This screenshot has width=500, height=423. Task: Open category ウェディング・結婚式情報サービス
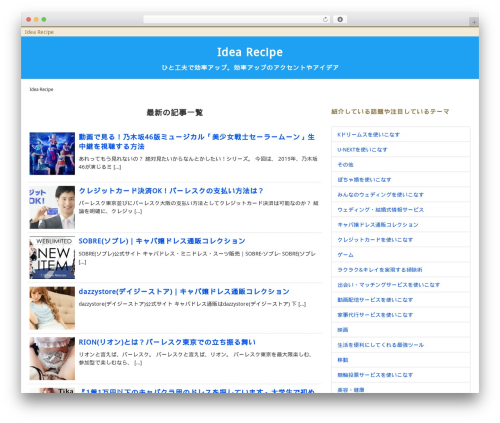pyautogui.click(x=380, y=210)
